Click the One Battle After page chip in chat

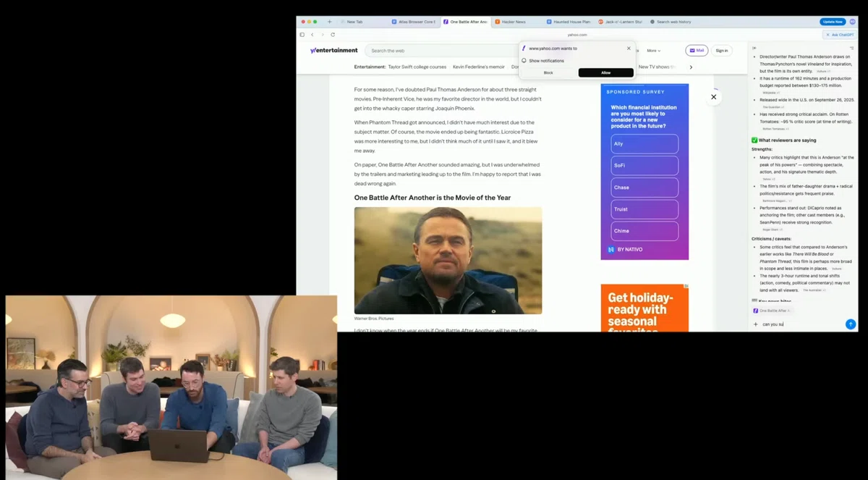point(773,311)
